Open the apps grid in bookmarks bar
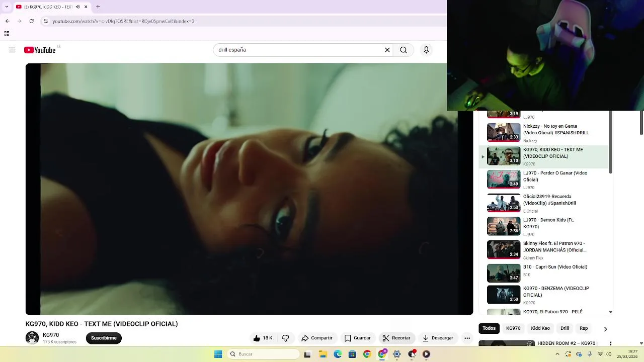 [7, 34]
